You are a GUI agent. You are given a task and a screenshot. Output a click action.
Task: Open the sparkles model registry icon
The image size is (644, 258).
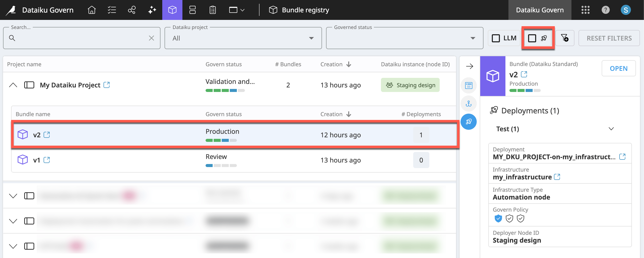pos(152,10)
